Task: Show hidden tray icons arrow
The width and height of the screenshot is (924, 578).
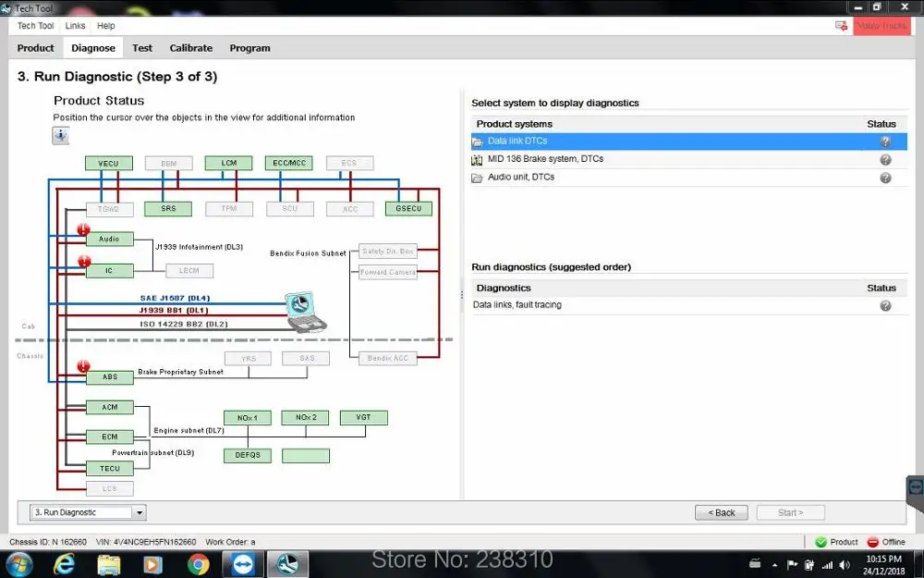Action: coord(774,565)
